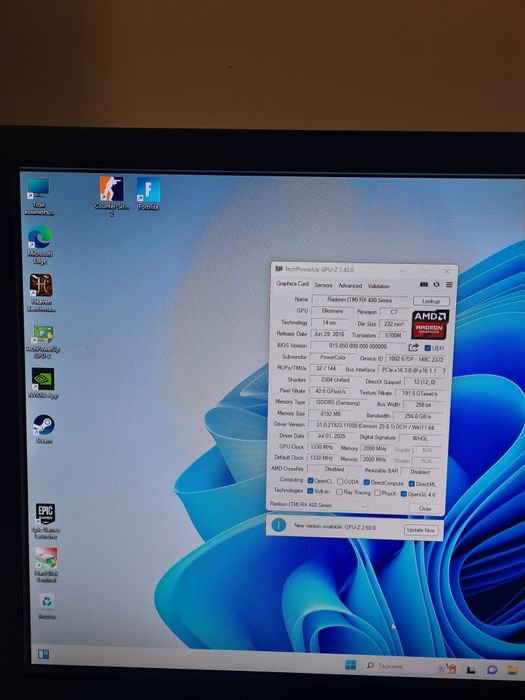
Task: Click the bus interface question mark
Action: coord(444,371)
